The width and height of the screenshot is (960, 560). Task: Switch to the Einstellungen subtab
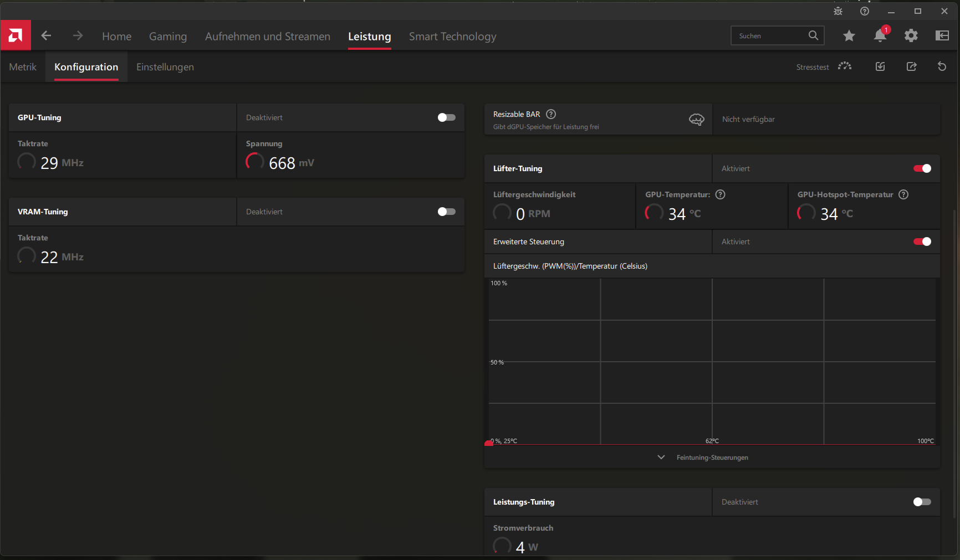click(165, 67)
